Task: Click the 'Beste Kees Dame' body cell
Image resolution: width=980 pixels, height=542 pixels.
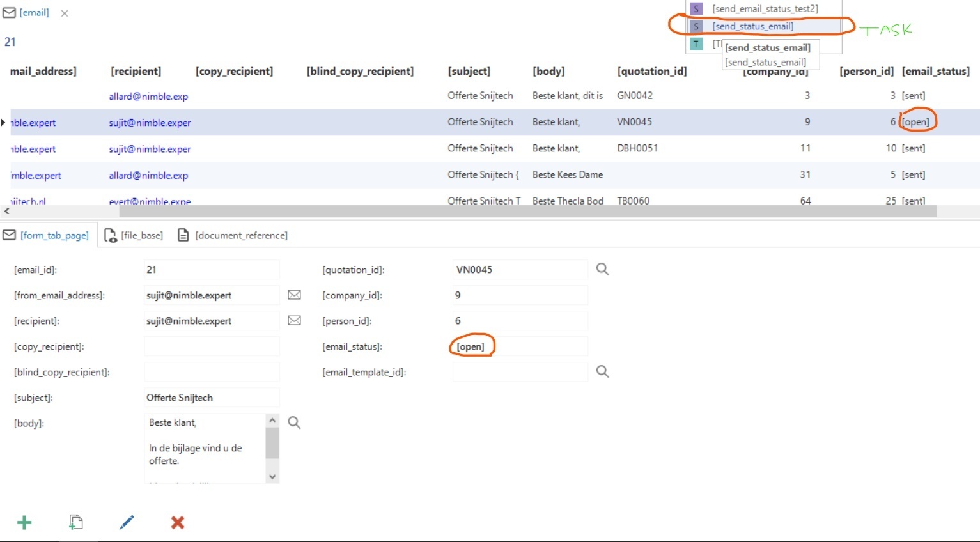Action: 568,174
